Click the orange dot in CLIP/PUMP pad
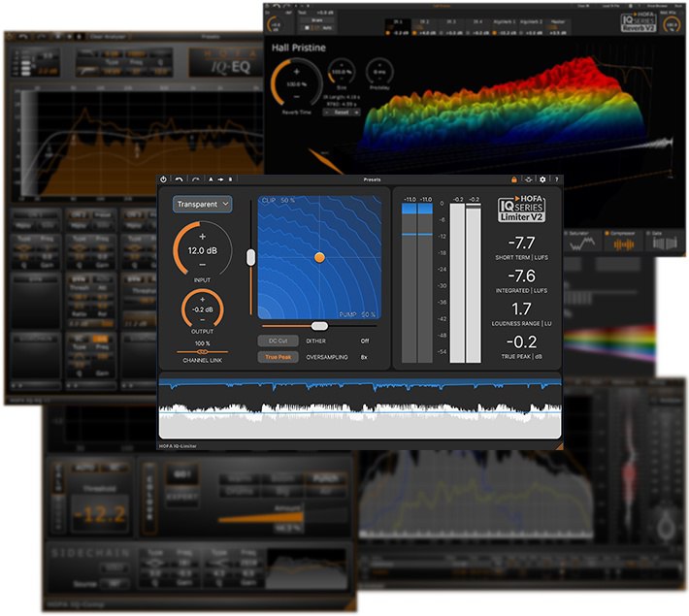Screen dimensions: 689x616 pos(319,257)
